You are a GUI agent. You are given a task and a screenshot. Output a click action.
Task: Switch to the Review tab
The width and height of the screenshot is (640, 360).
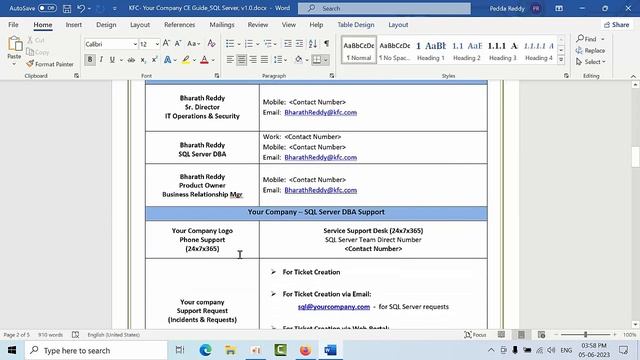258,25
